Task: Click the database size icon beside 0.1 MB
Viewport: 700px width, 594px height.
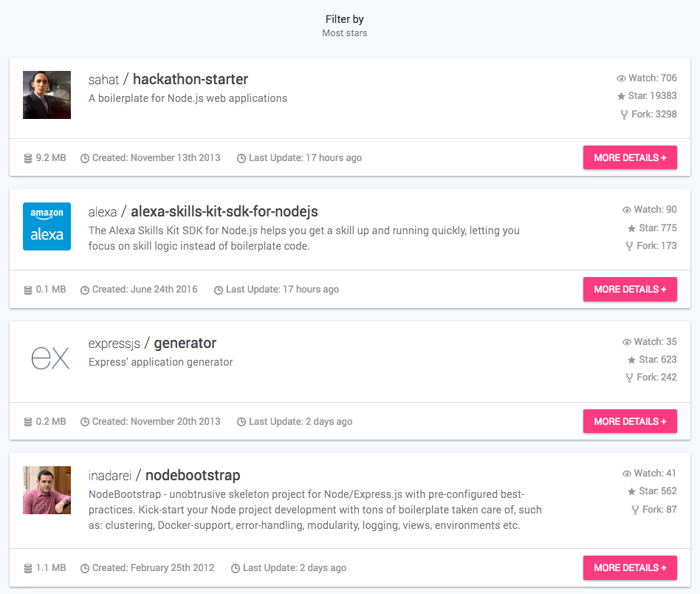Action: (27, 290)
